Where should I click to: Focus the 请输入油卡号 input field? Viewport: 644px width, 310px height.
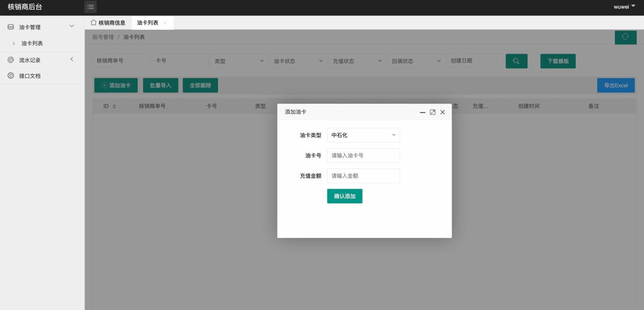pos(364,155)
